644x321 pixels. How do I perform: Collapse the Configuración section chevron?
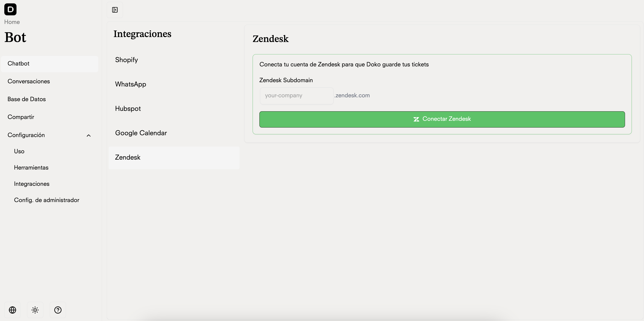pos(88,135)
